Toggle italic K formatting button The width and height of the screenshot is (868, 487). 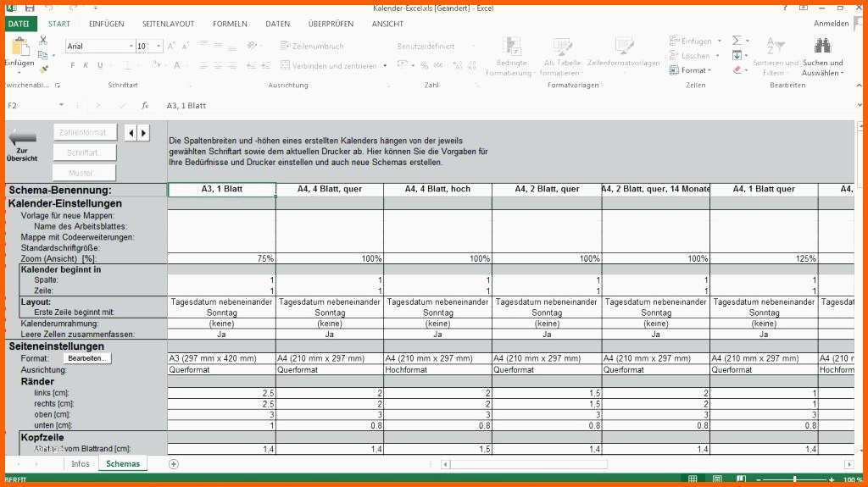(86, 65)
